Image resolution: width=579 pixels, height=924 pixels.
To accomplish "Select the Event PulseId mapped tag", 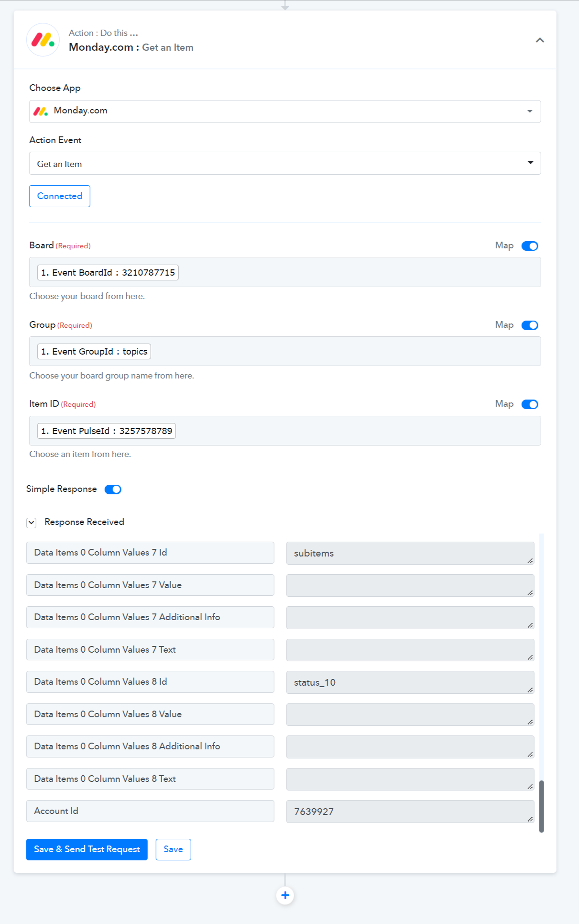I will (107, 431).
